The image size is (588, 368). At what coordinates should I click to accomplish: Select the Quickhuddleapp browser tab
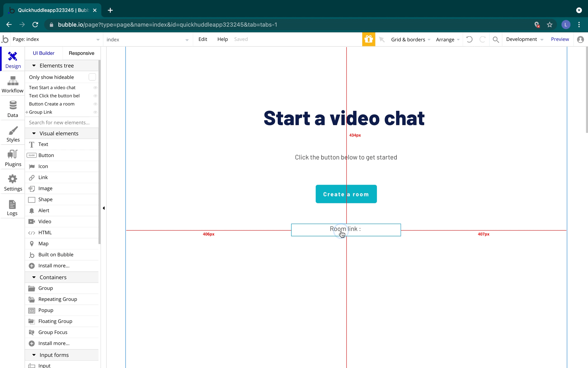(x=53, y=10)
